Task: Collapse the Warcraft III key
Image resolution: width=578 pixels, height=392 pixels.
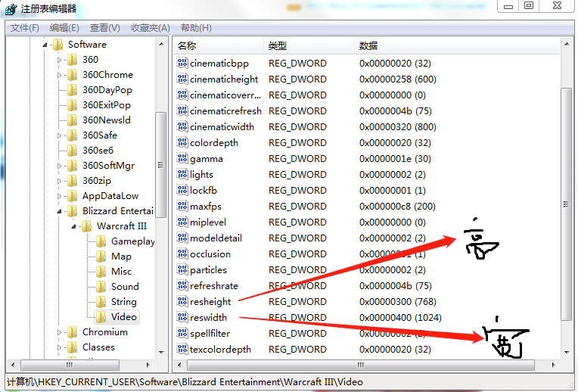Action: [x=73, y=226]
